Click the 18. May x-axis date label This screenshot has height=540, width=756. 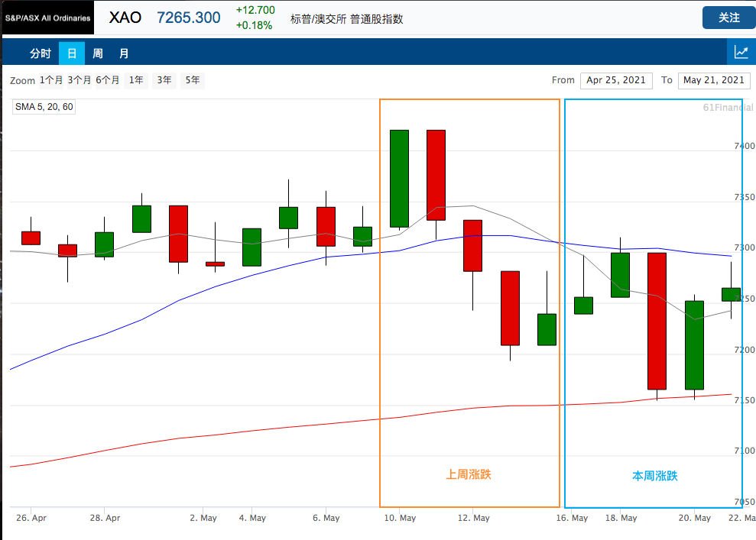(x=621, y=518)
